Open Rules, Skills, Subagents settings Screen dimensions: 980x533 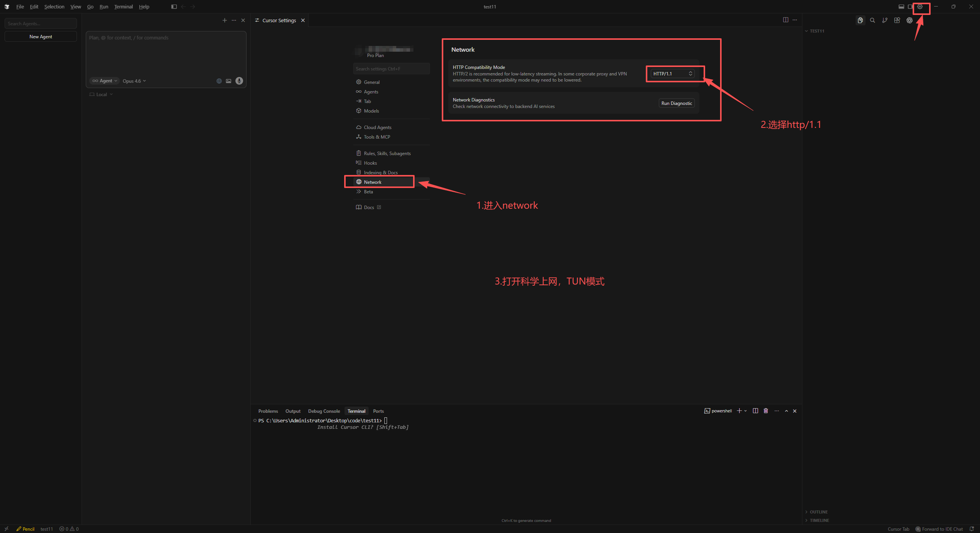click(x=391, y=153)
